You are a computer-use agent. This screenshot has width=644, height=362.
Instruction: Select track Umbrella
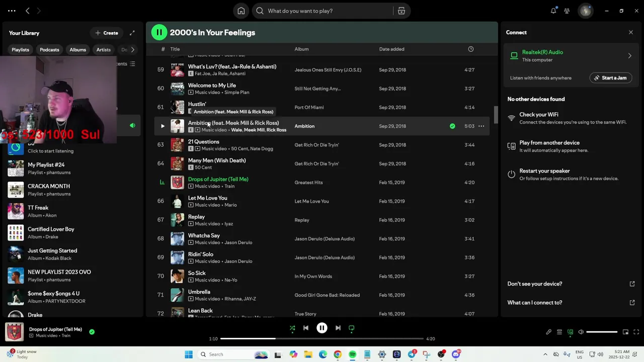[199, 292]
